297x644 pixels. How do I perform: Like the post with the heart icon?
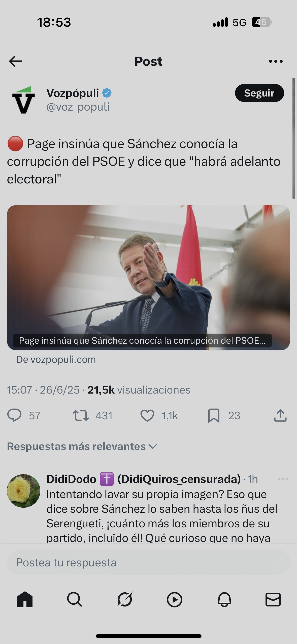(147, 415)
